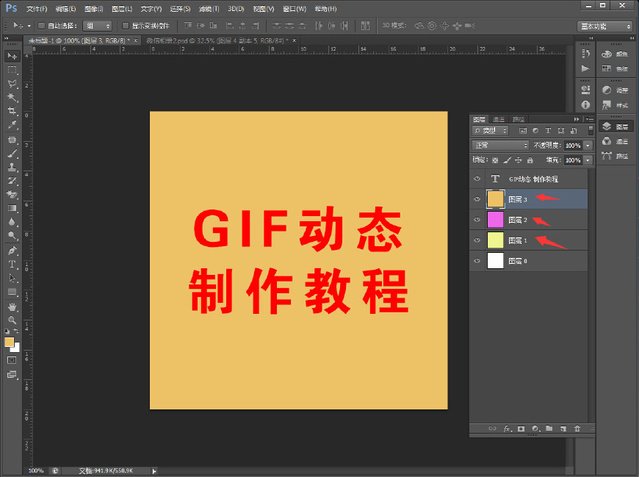Select the Eyedropper tool
Image resolution: width=639 pixels, height=477 pixels.
[12, 125]
